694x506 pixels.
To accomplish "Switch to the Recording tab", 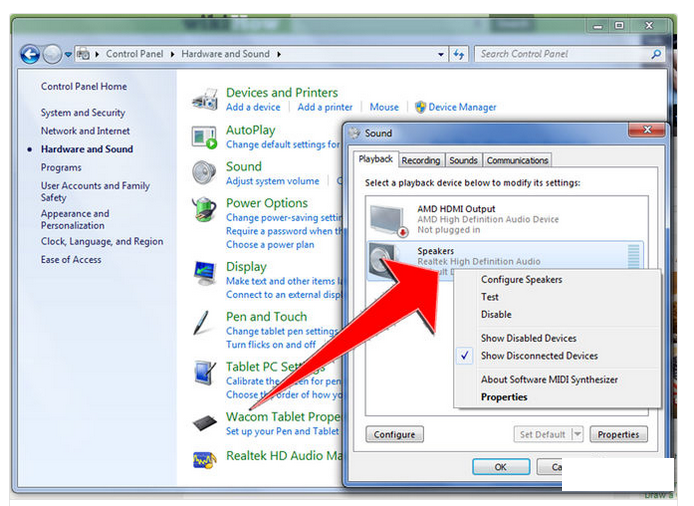I will tap(421, 160).
